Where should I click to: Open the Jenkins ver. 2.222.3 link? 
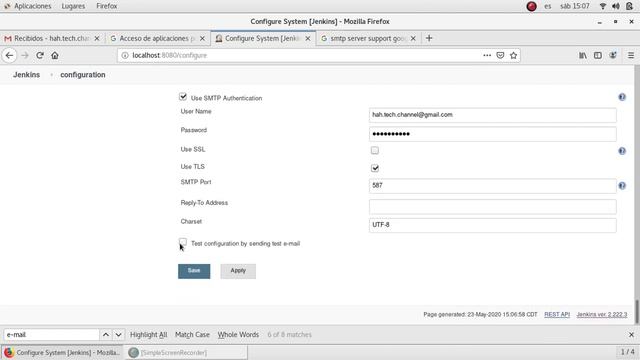pyautogui.click(x=602, y=315)
